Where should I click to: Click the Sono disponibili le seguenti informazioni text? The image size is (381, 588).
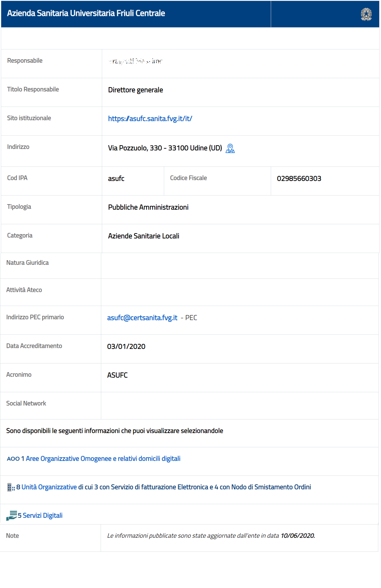tap(115, 431)
